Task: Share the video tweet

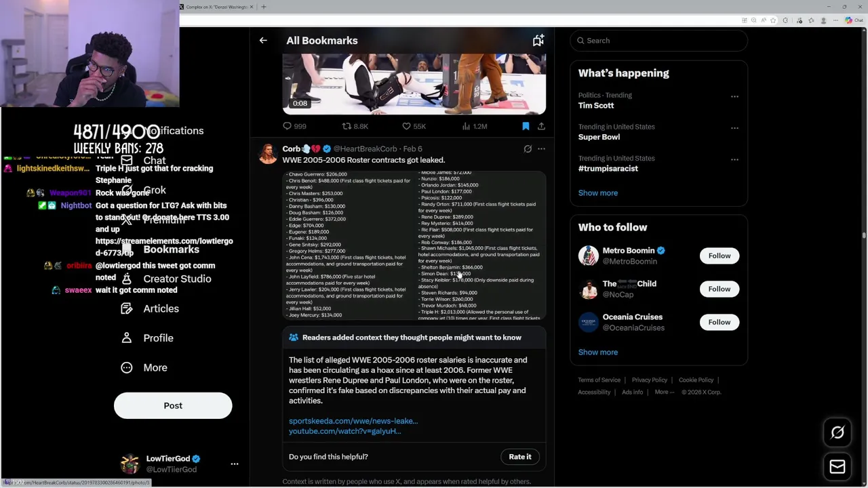Action: click(x=541, y=126)
